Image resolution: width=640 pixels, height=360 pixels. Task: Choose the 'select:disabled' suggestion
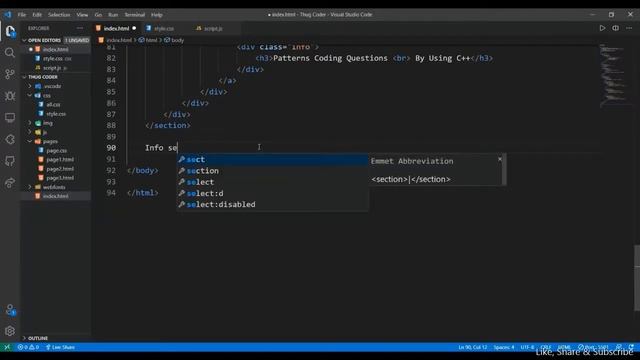(x=272, y=204)
